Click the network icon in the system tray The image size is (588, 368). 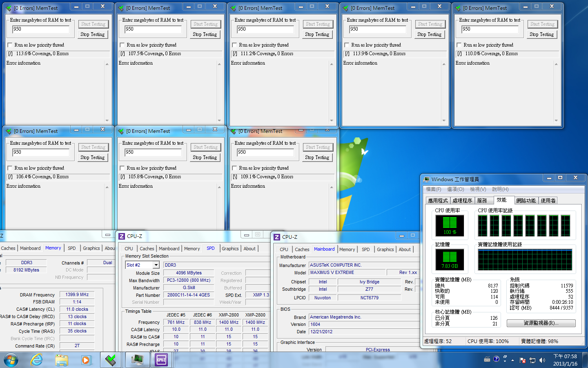click(x=532, y=360)
